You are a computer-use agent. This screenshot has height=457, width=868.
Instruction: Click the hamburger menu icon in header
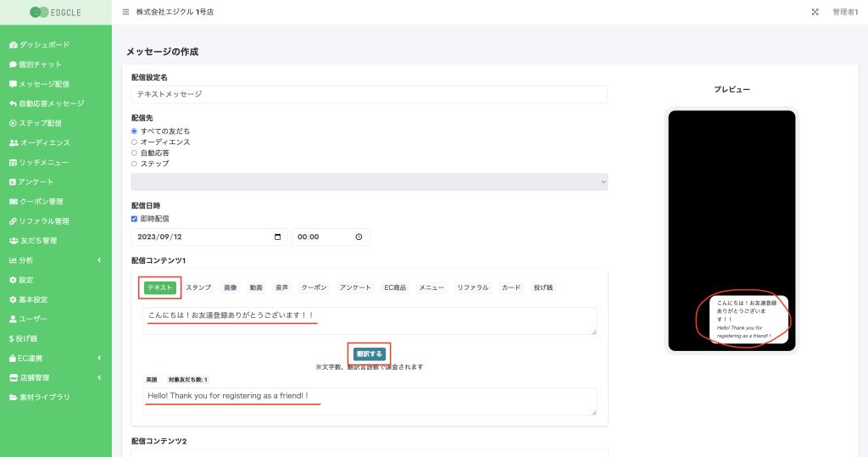[125, 12]
